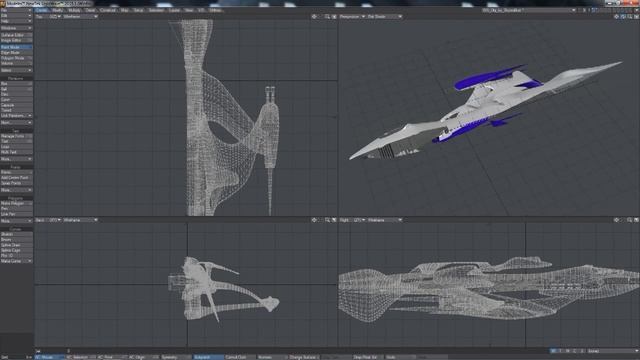This screenshot has width=640, height=360.
Task: Set action center to AC: Pivot
Action: point(112,357)
